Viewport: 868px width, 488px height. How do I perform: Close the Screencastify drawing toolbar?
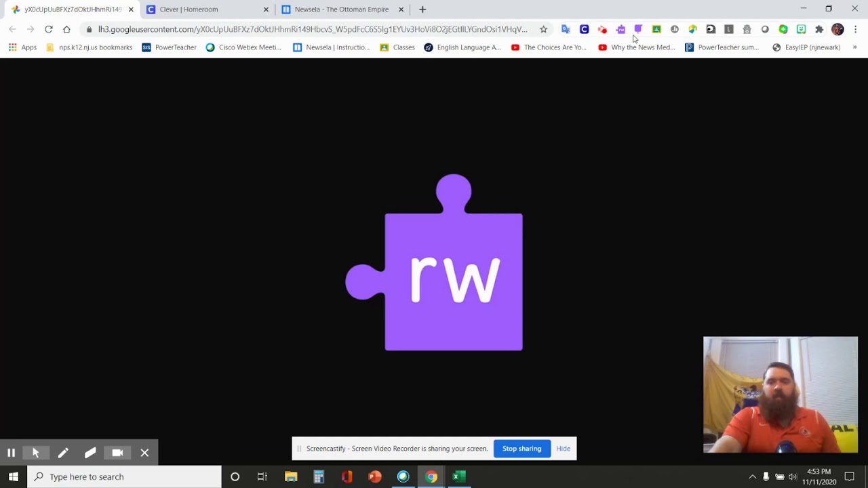pos(144,453)
